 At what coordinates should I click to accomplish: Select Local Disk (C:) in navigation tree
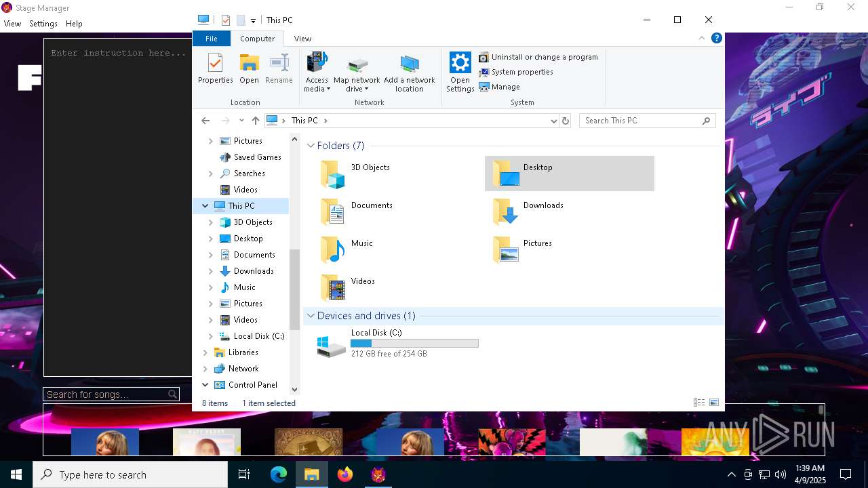pyautogui.click(x=258, y=336)
